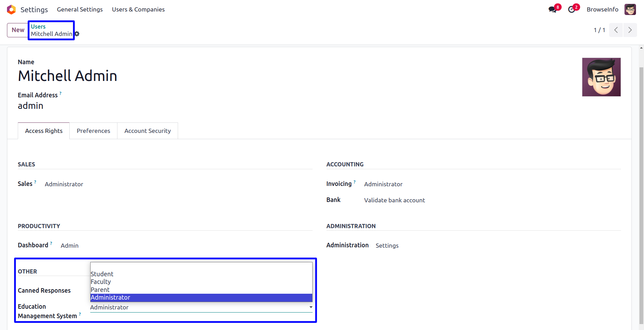Choose Administrator in the education dropdown list
The height and width of the screenshot is (330, 644).
click(x=201, y=298)
